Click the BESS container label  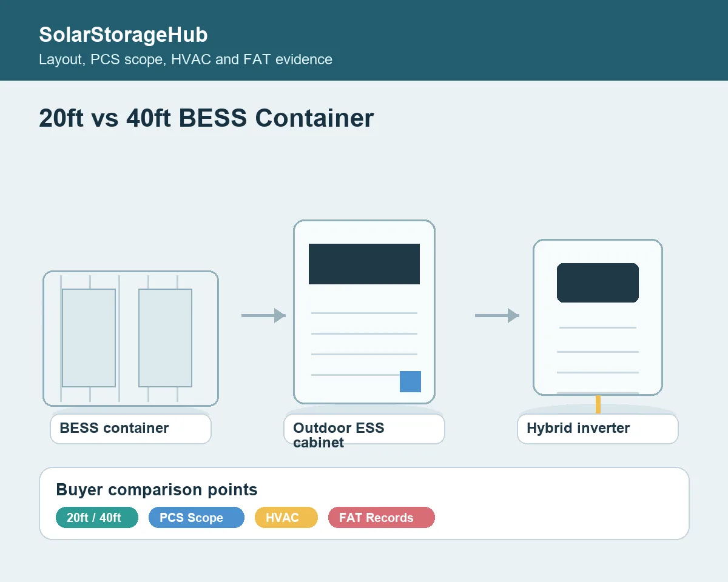click(x=130, y=429)
